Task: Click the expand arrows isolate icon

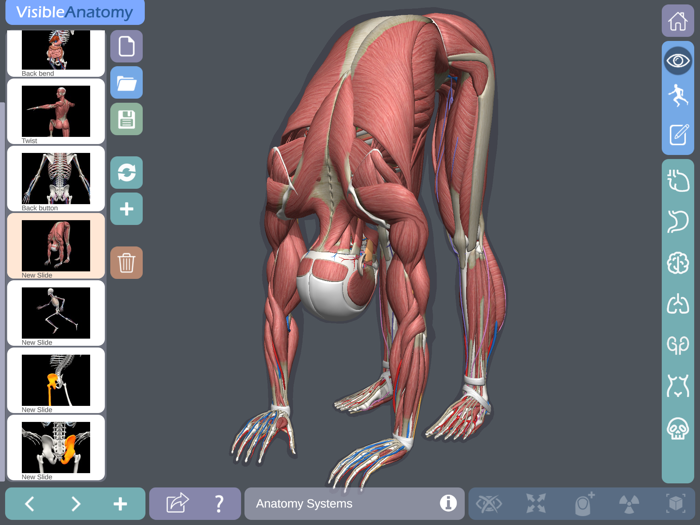Action: (536, 504)
